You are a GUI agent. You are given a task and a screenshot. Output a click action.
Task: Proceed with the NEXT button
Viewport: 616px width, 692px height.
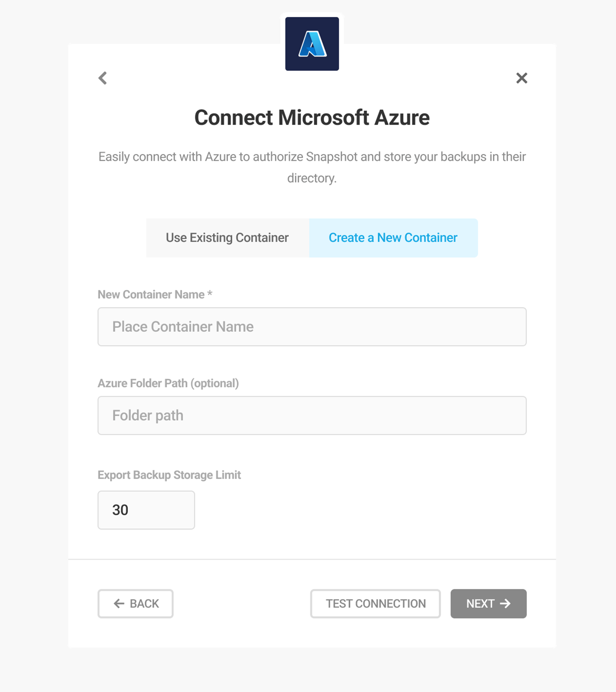coord(489,604)
